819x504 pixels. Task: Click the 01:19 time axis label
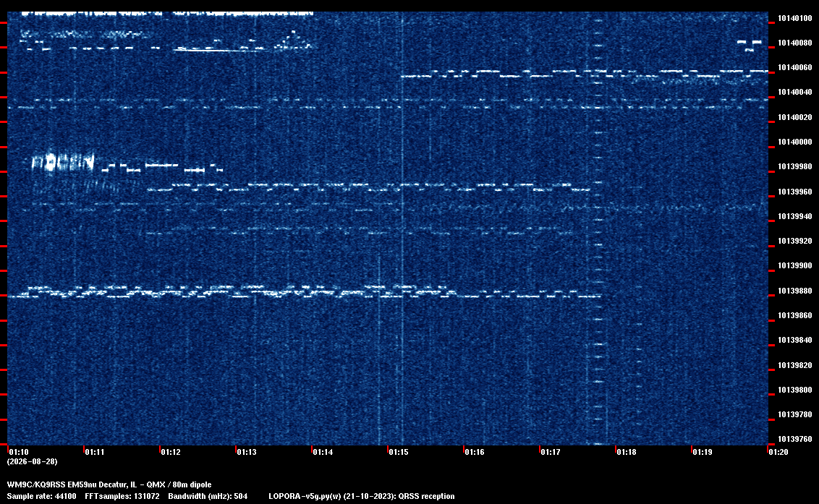click(x=703, y=452)
